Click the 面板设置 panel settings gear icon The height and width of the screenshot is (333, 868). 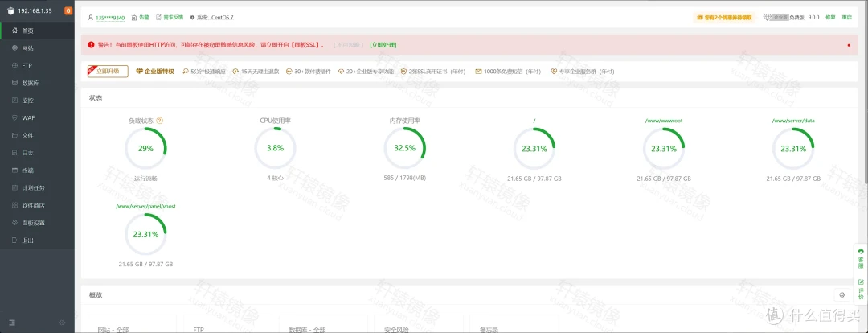click(14, 223)
